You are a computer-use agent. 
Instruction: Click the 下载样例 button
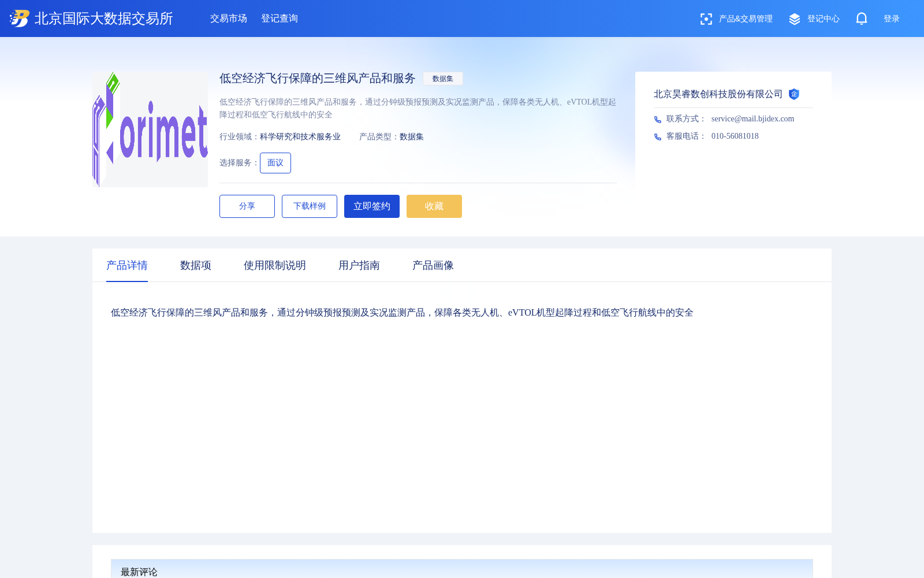[x=310, y=206]
